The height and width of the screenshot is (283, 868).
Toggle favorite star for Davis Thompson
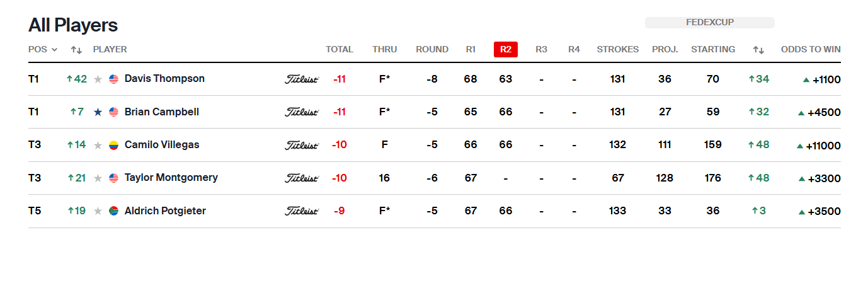click(x=98, y=79)
